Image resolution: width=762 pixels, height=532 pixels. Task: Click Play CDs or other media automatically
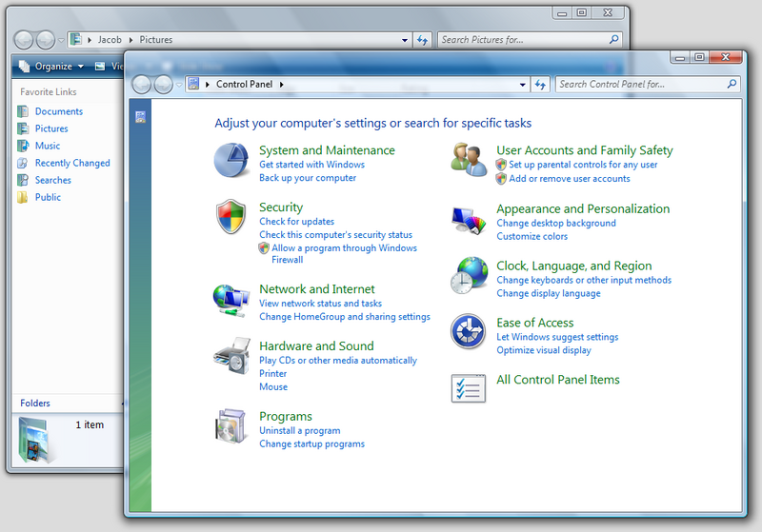338,360
